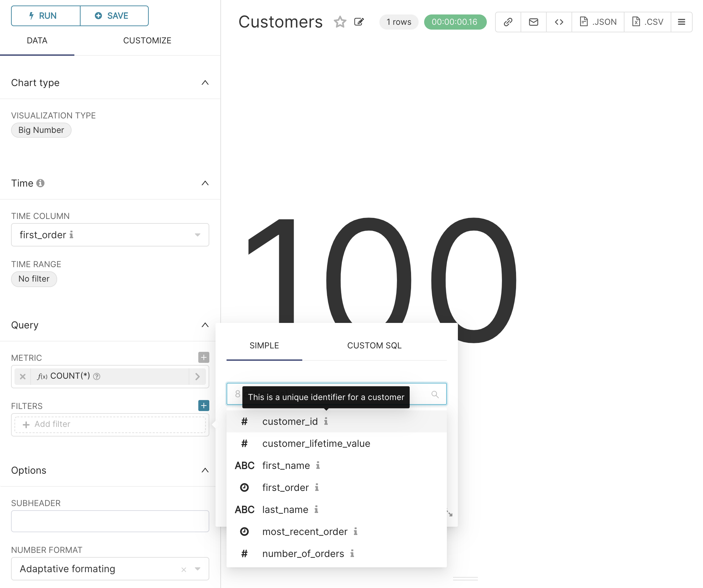Favorite the Customers chart with star icon
The image size is (703, 588).
click(340, 22)
